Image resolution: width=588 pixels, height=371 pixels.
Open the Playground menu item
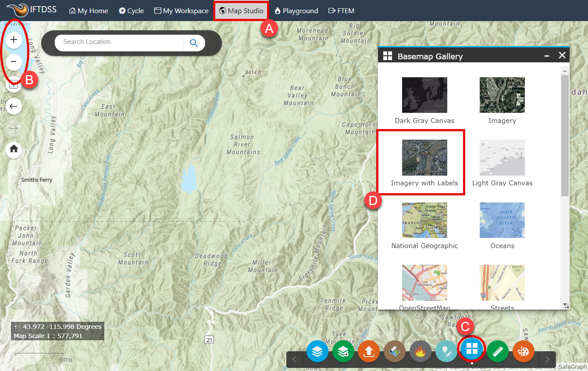[x=296, y=11]
